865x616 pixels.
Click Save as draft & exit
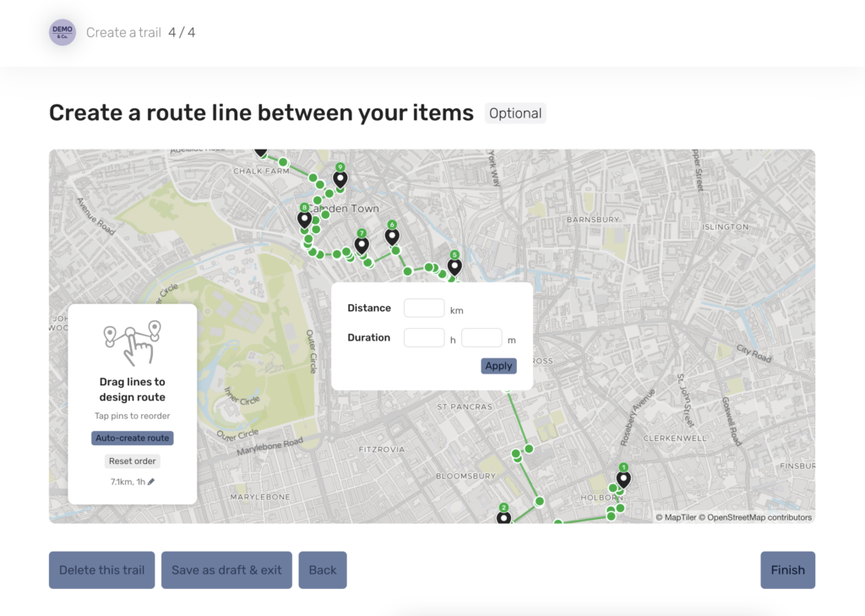click(x=226, y=570)
